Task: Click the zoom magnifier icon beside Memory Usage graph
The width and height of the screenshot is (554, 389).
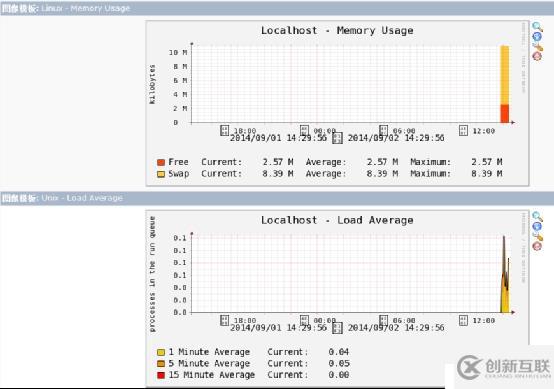Action: pos(537,26)
